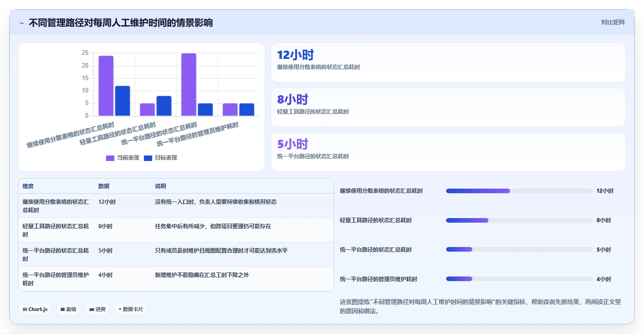Viewport: 644px width, 334px height.
Task: Click the blue 目标表现 legend swatch
Action: pyautogui.click(x=148, y=158)
